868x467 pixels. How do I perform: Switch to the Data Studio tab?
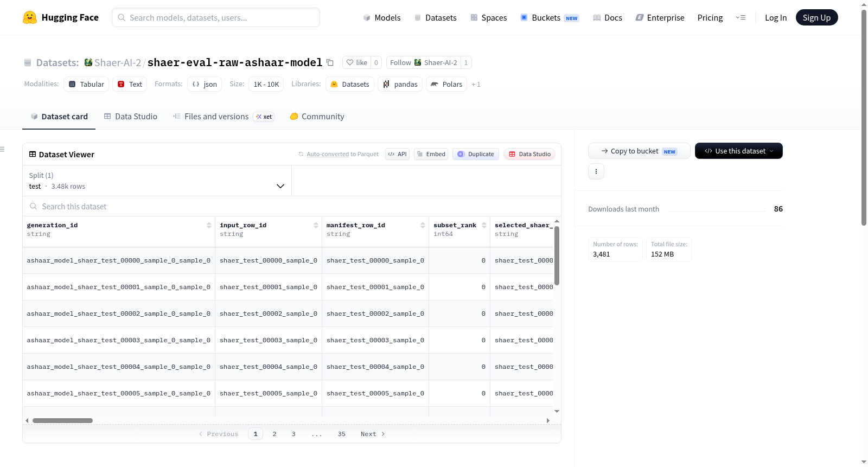[131, 116]
